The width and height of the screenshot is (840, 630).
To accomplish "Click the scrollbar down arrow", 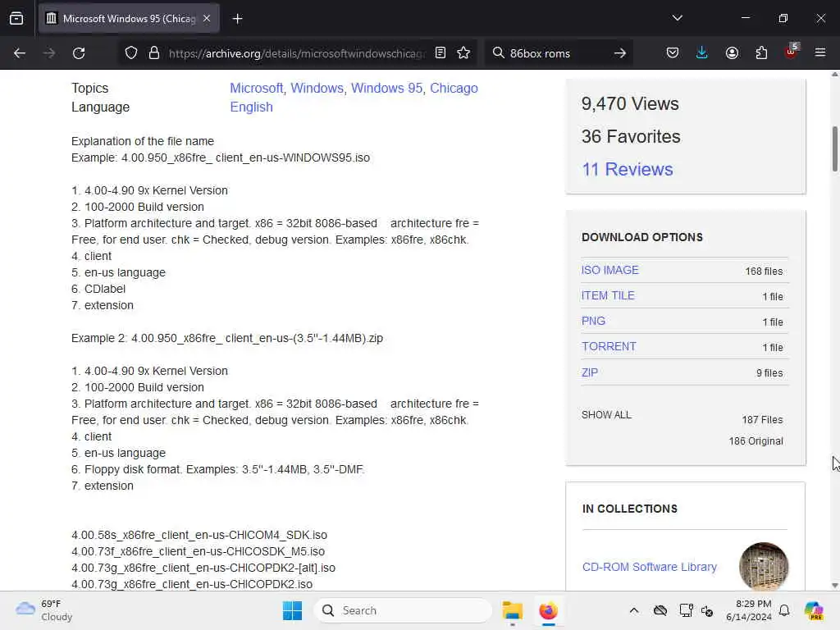I will (x=834, y=586).
